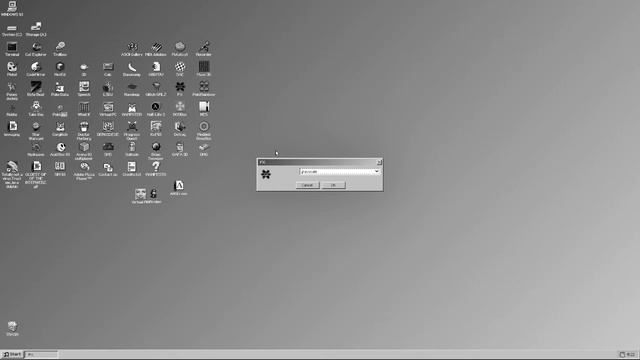The width and height of the screenshot is (640, 360).
Task: Launch the Bananamp banana icon
Action: [132, 69]
